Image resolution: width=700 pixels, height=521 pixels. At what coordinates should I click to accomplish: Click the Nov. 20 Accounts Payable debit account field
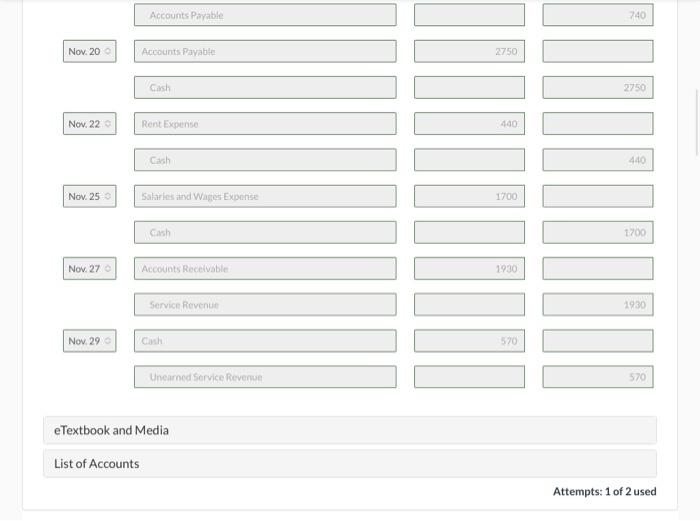click(x=265, y=51)
